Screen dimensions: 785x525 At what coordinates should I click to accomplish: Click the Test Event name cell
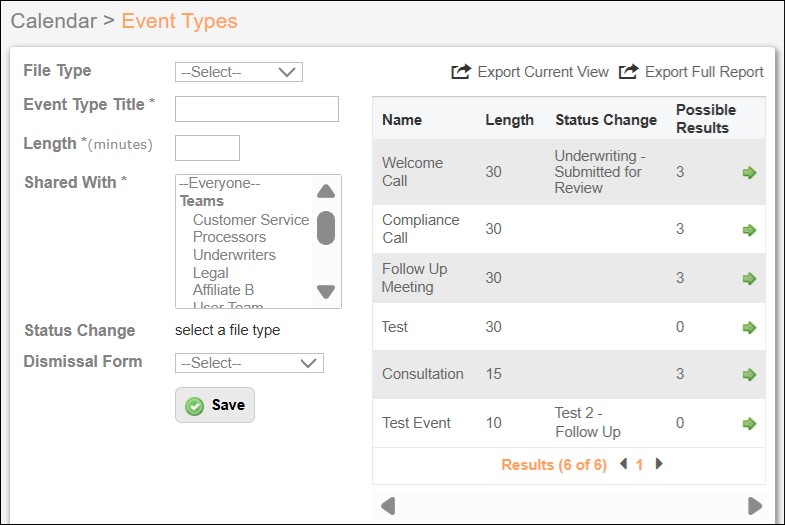pyautogui.click(x=417, y=423)
